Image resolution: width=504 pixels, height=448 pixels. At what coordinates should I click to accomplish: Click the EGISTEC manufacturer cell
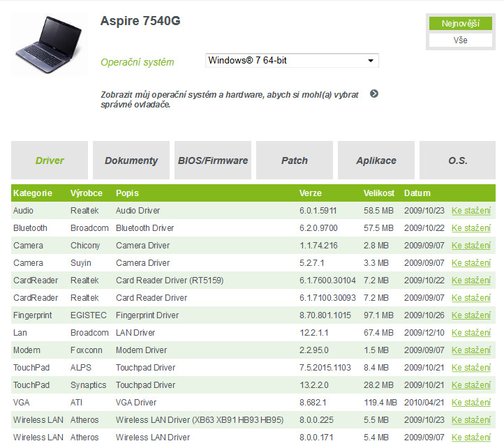89,315
